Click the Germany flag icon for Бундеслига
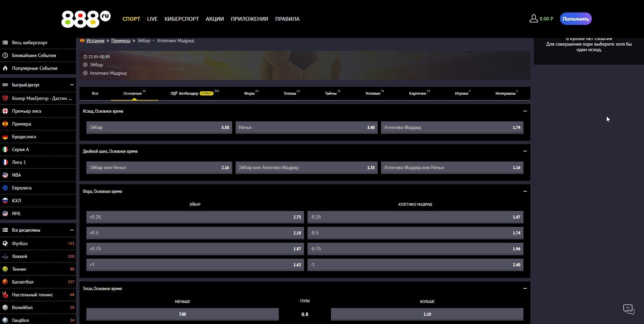Screen dimensions: 644x324 (5, 137)
